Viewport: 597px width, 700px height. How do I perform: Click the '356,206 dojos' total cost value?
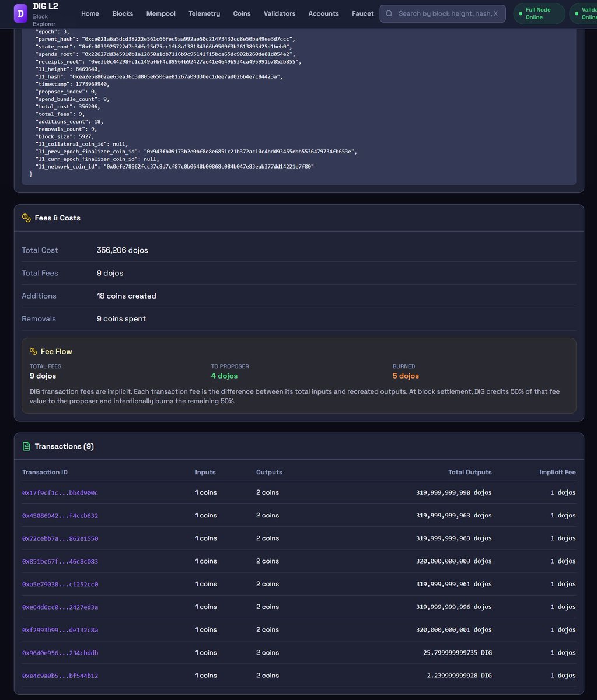pyautogui.click(x=123, y=250)
